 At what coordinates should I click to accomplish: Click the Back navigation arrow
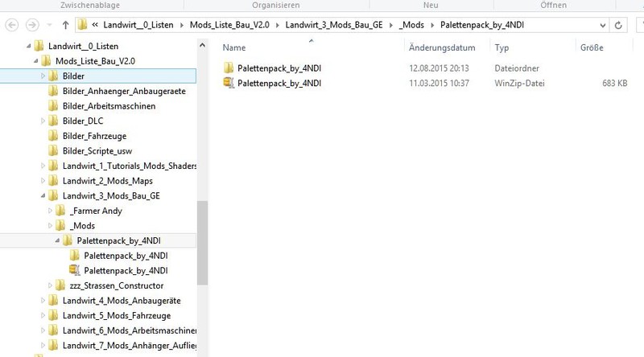click(x=11, y=24)
